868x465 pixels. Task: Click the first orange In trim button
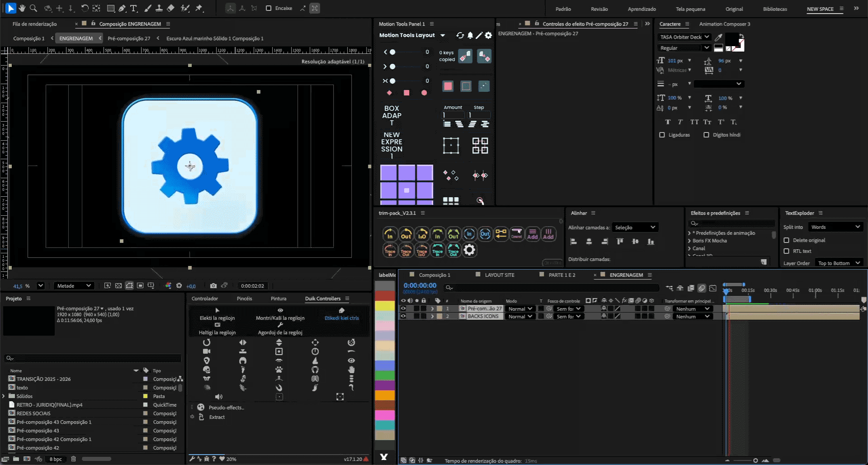click(x=390, y=234)
